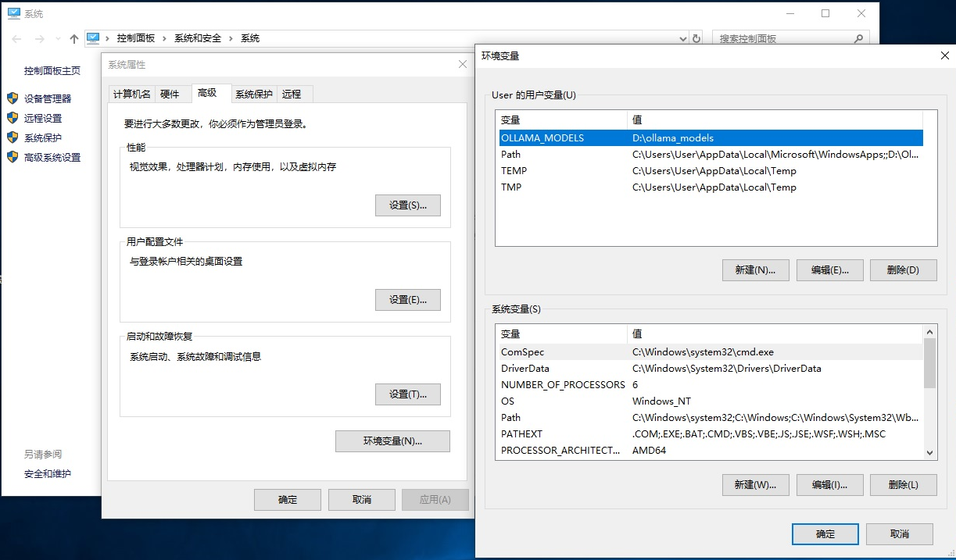Click the shield icon next to 高级系统设置

click(13, 157)
